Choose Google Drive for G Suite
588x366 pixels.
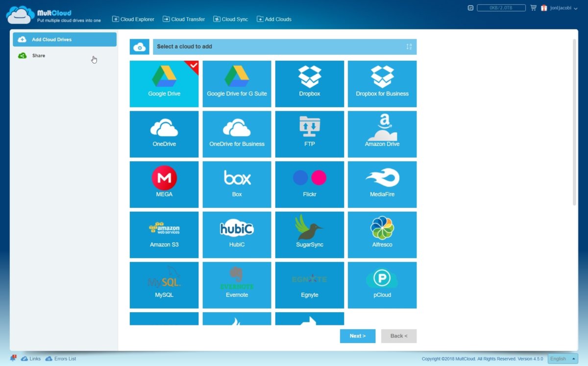[x=237, y=84]
